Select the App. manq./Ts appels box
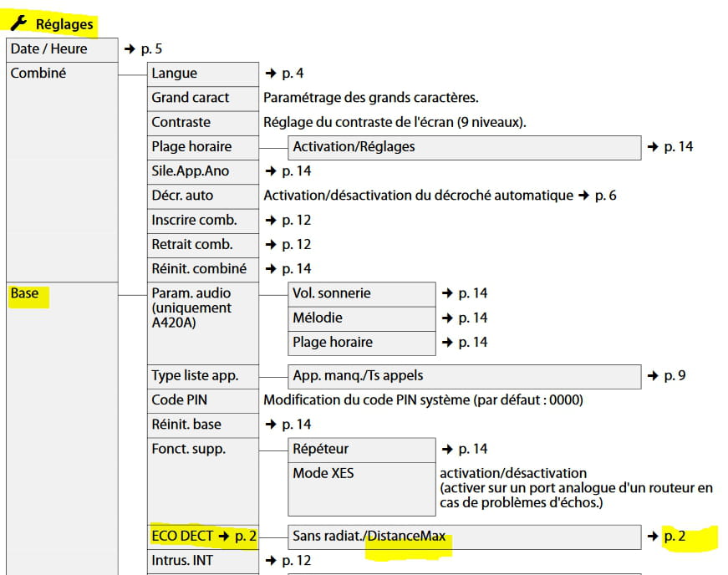This screenshot has width=728, height=575. [464, 377]
